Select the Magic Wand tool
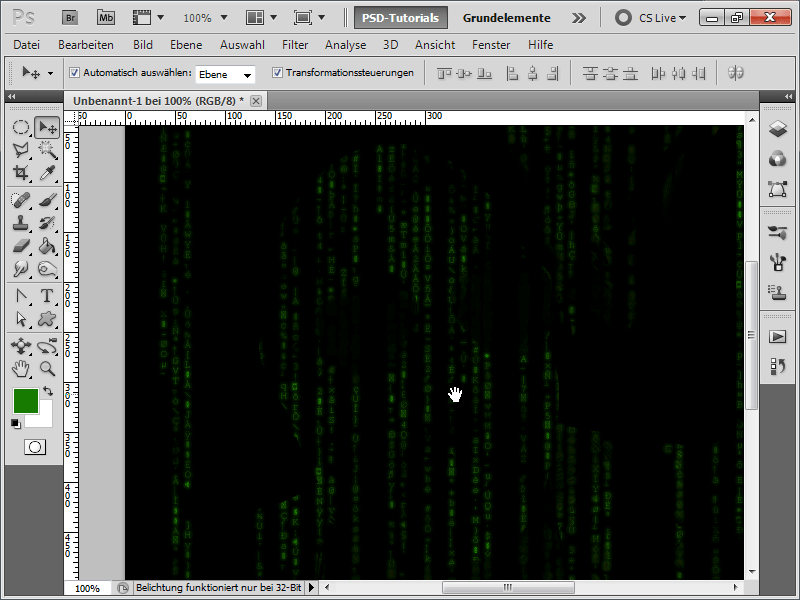This screenshot has width=800, height=600. tap(47, 150)
